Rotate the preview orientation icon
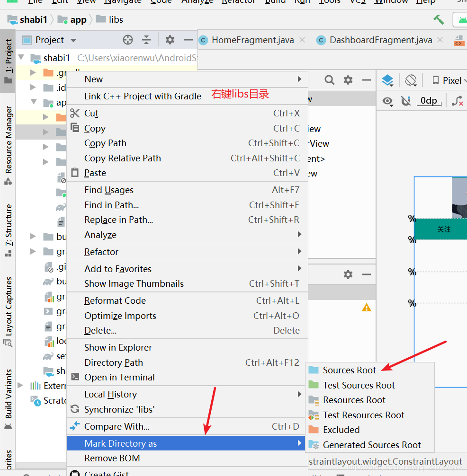This screenshot has height=476, width=467. pyautogui.click(x=411, y=80)
